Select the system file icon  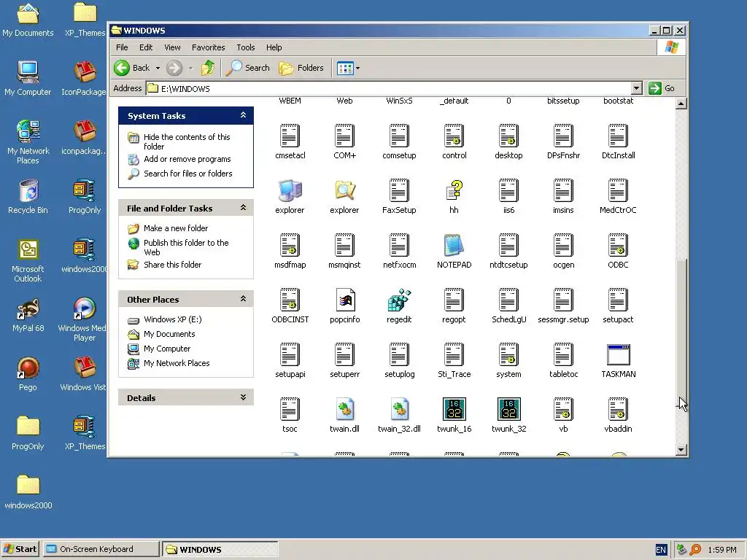coord(508,355)
